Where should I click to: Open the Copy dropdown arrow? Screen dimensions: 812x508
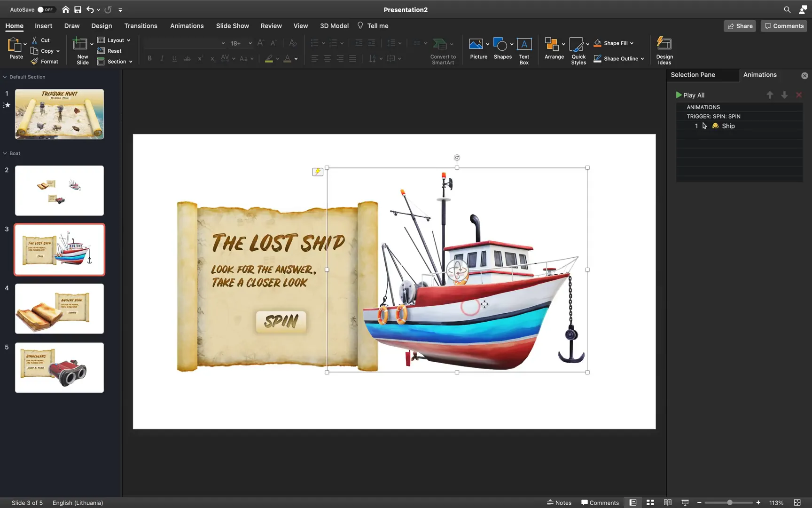58,51
